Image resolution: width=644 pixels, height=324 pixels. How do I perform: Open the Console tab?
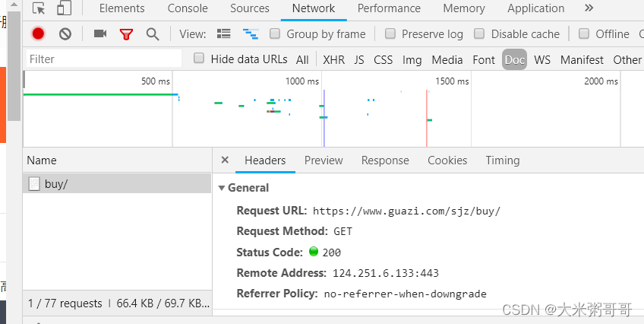188,8
